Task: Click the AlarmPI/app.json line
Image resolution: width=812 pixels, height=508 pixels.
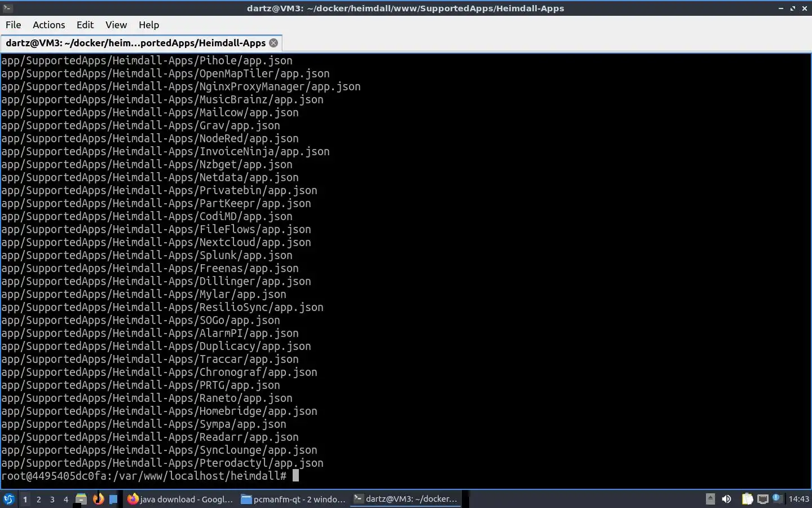Action: [150, 333]
